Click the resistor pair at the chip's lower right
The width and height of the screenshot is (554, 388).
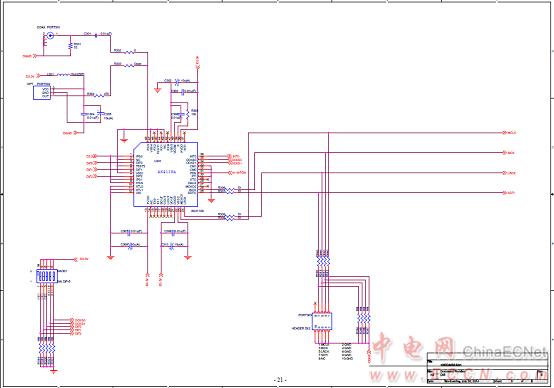229,217
